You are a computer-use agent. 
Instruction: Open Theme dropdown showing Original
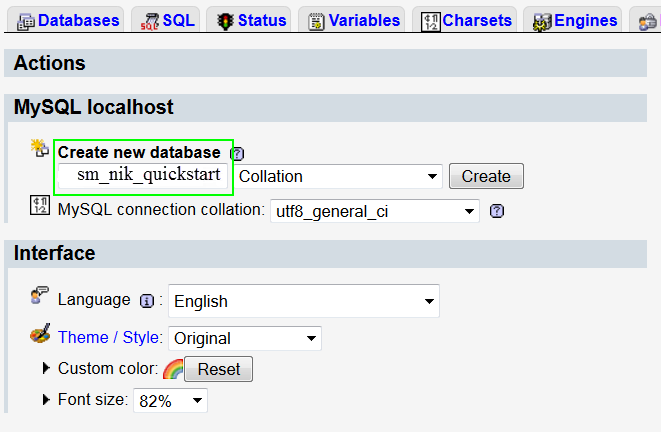pyautogui.click(x=245, y=338)
